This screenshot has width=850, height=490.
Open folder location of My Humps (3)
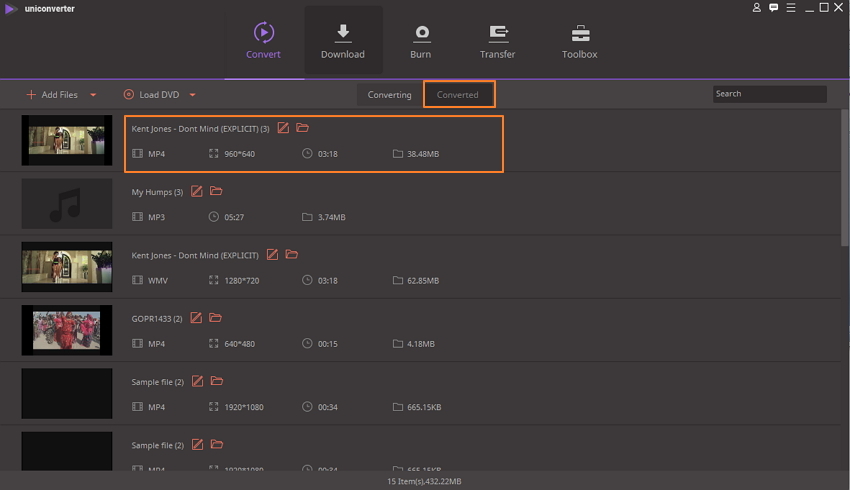(216, 191)
